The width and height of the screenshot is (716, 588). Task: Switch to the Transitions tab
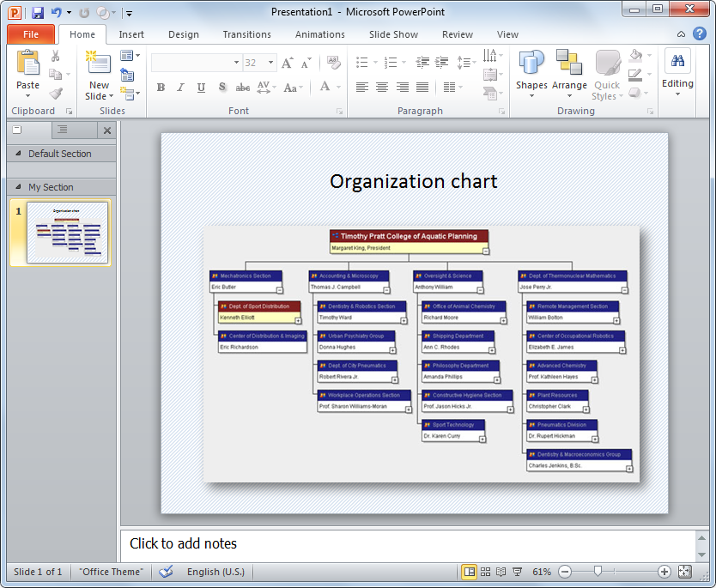[246, 33]
